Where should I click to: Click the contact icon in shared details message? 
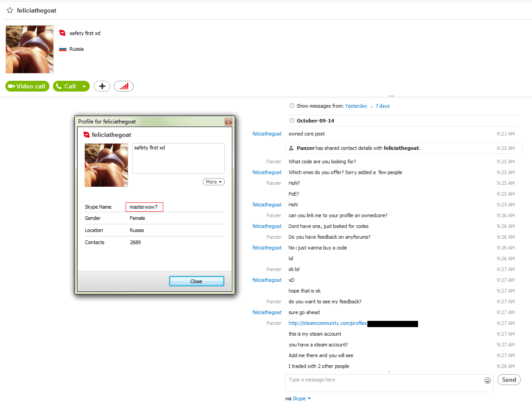[x=291, y=148]
